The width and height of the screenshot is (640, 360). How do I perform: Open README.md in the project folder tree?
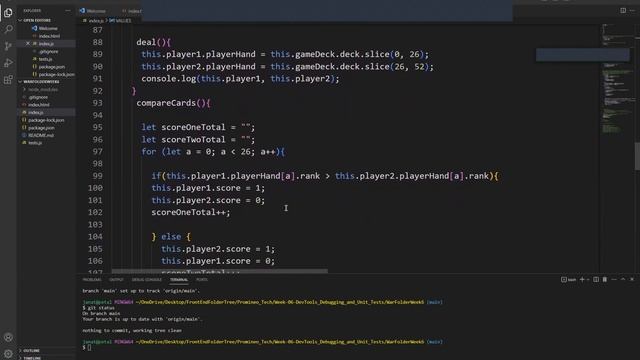41,135
